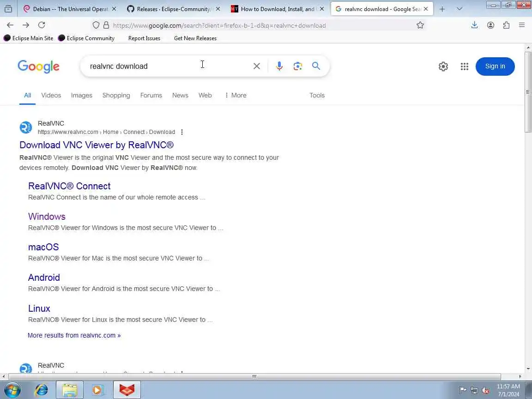Open the Linux sitelink

pyautogui.click(x=39, y=308)
